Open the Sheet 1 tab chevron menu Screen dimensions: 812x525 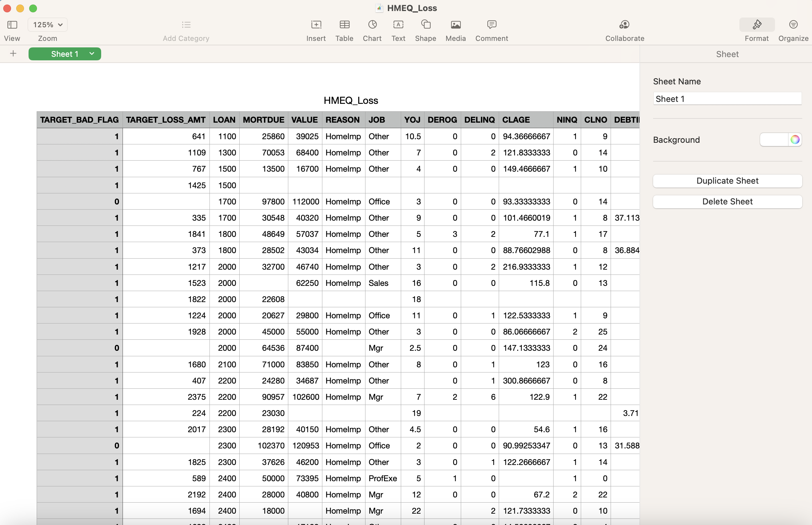point(92,54)
